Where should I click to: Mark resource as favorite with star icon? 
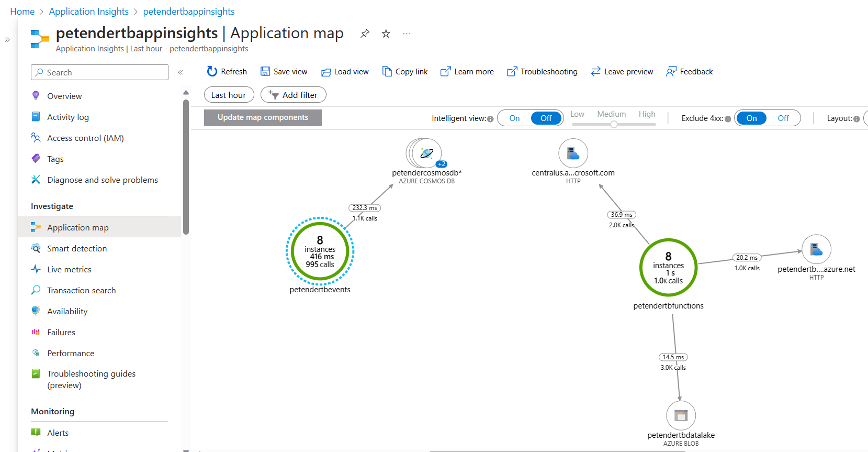386,34
